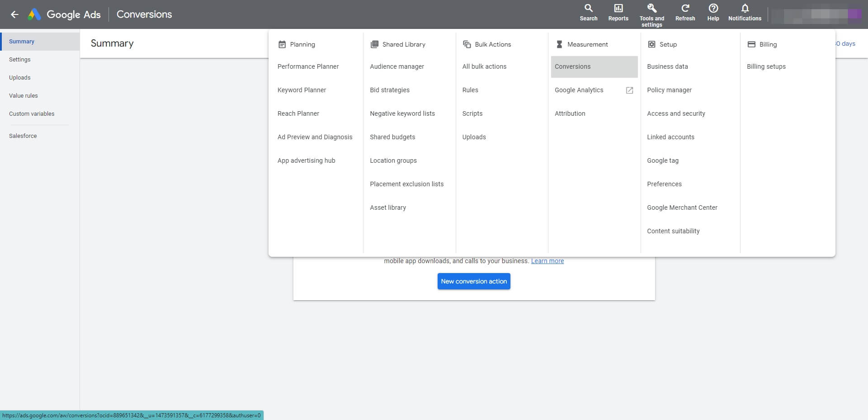Open the Help question mark icon
The width and height of the screenshot is (868, 420).
(713, 8)
